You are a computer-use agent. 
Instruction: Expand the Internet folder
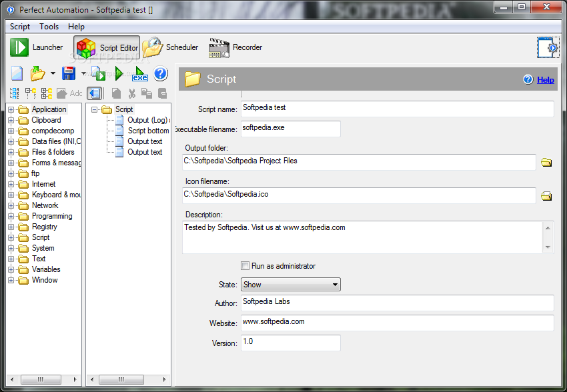click(x=11, y=184)
